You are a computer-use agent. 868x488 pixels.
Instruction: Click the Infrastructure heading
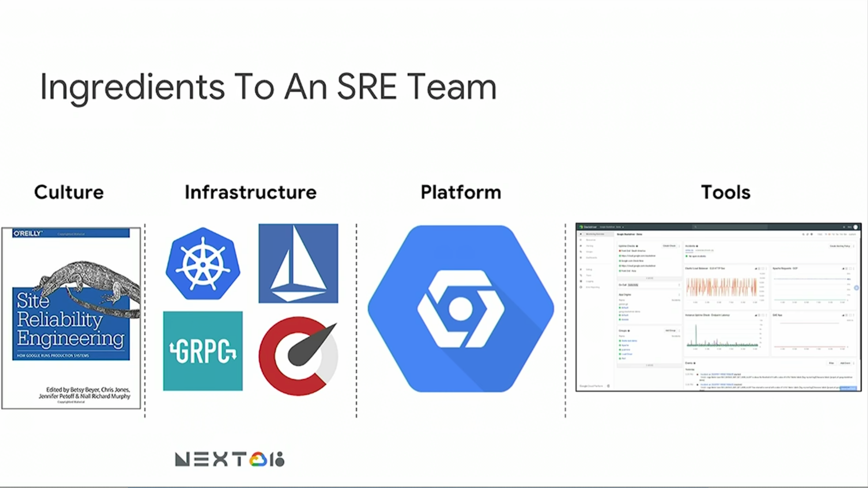click(250, 192)
